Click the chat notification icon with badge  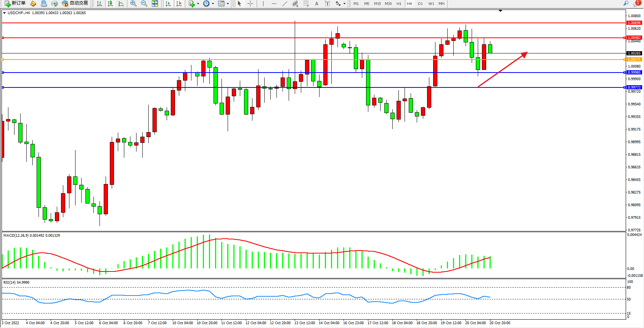(x=636, y=3)
